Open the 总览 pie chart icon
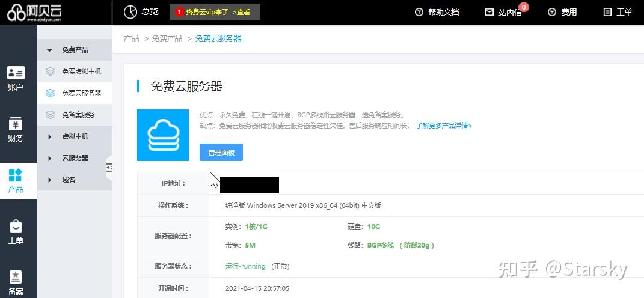 (x=130, y=12)
